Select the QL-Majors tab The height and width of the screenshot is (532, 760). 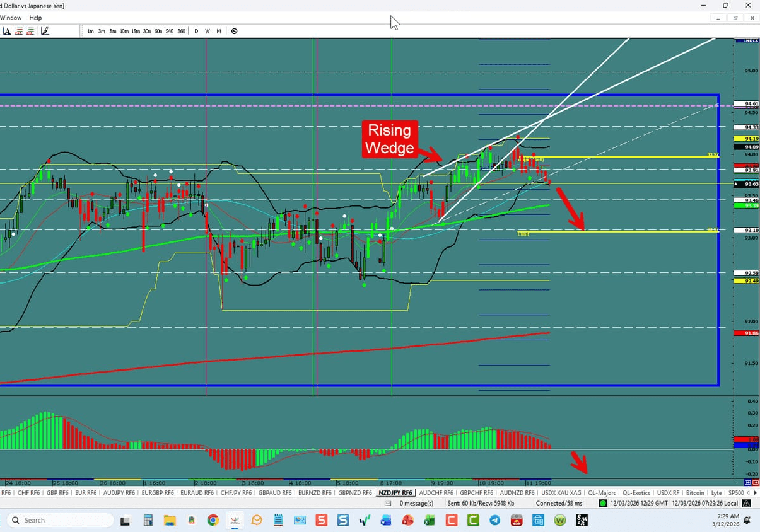click(x=601, y=492)
